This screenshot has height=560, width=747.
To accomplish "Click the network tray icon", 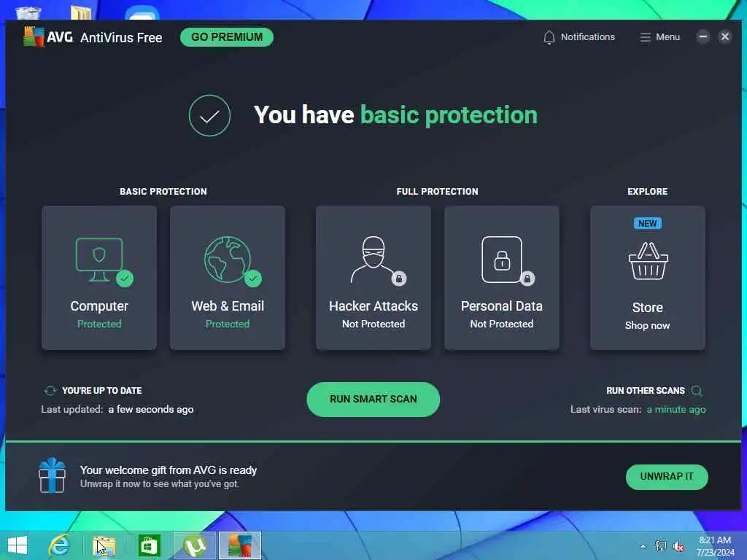I will click(661, 546).
